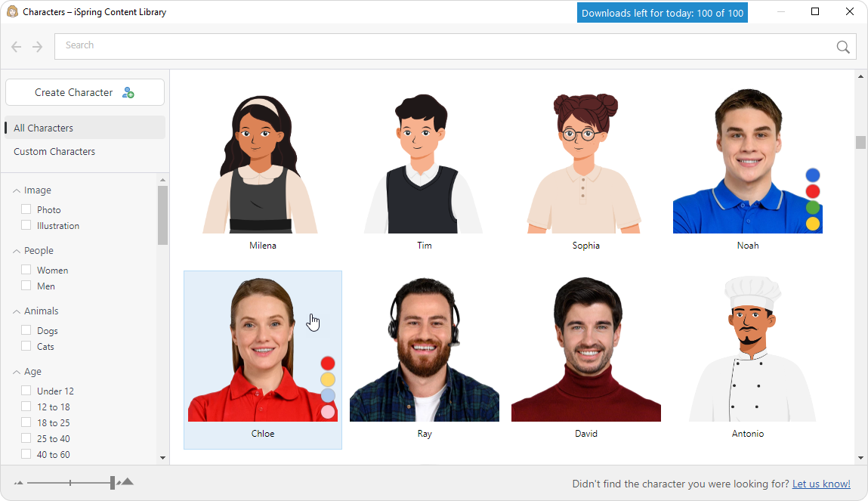Open the Custom Characters section
The width and height of the screenshot is (868, 501).
(54, 151)
